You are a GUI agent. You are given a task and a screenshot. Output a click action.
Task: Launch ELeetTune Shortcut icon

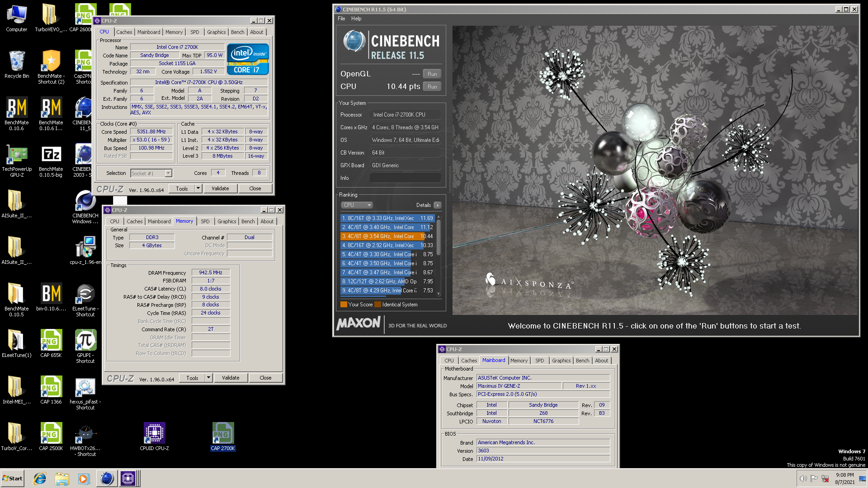(85, 300)
